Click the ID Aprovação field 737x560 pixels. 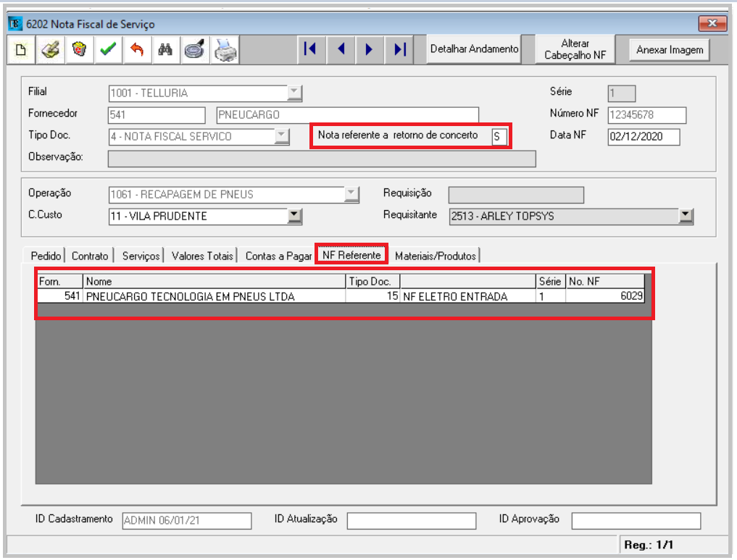pyautogui.click(x=636, y=521)
